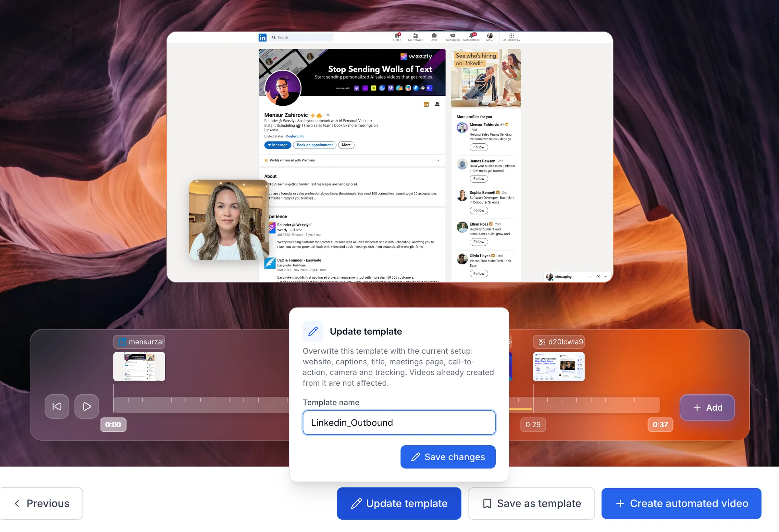Viewport: 779px width, 532px height.
Task: Expand the Messaging bar with the chevron
Action: point(605,277)
